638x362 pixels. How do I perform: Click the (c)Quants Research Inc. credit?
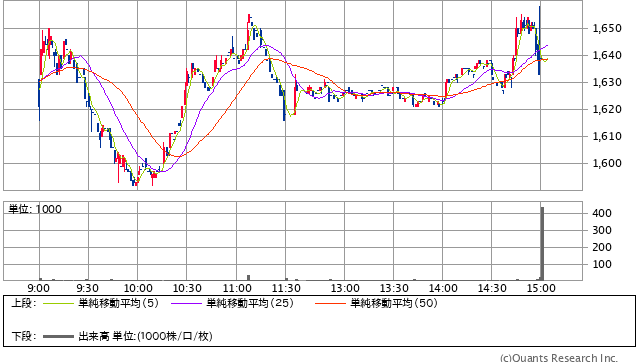(559, 358)
